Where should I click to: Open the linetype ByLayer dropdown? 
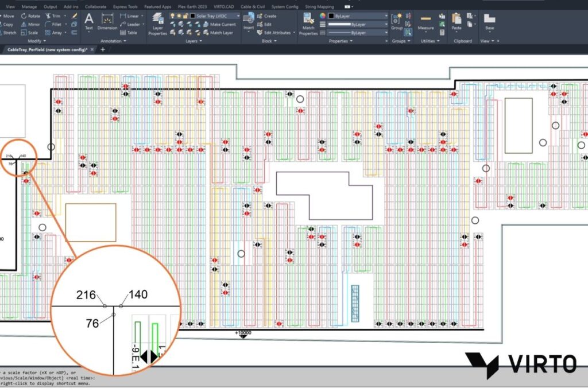pyautogui.click(x=386, y=33)
